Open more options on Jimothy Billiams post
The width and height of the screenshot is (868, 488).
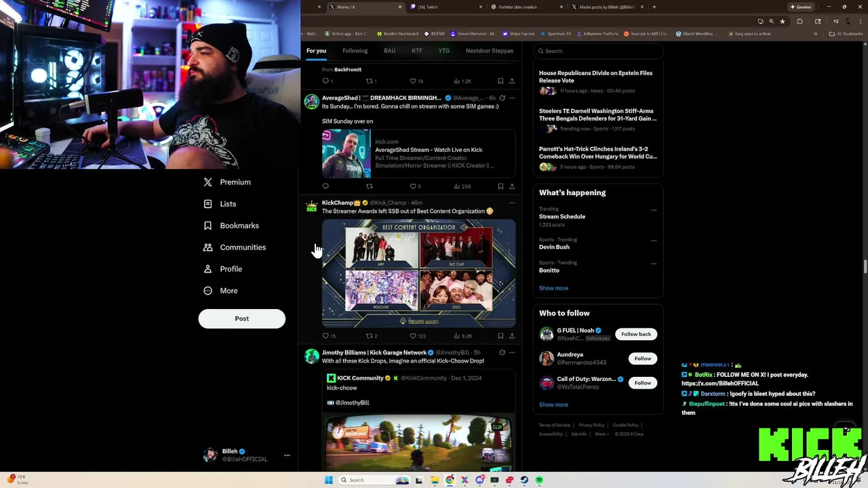(512, 352)
